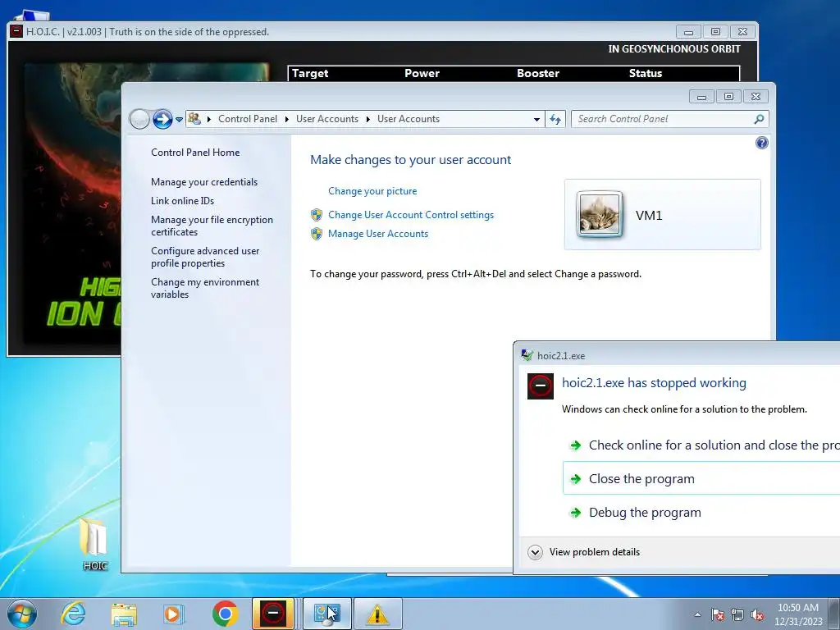
Task: Choose Debug the program
Action: [x=702, y=513]
